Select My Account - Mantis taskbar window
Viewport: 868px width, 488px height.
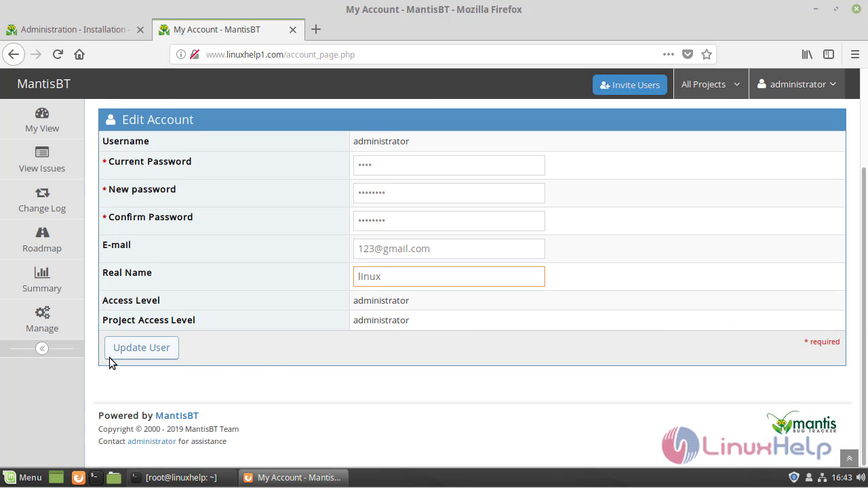[x=294, y=477]
